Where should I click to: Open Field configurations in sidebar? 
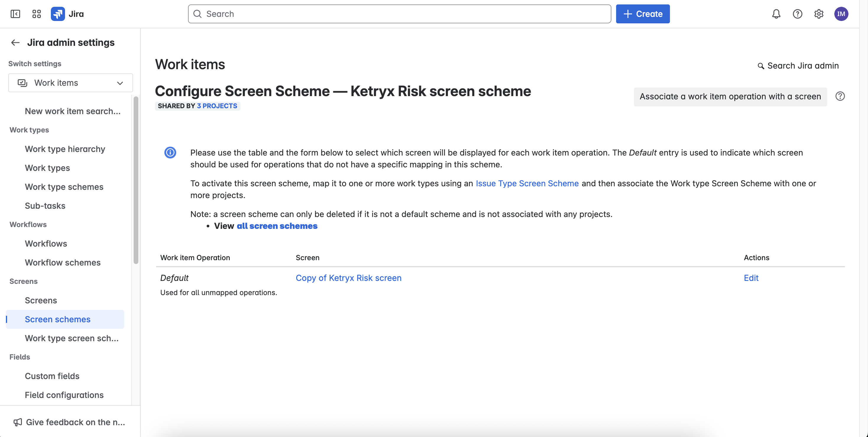(64, 395)
